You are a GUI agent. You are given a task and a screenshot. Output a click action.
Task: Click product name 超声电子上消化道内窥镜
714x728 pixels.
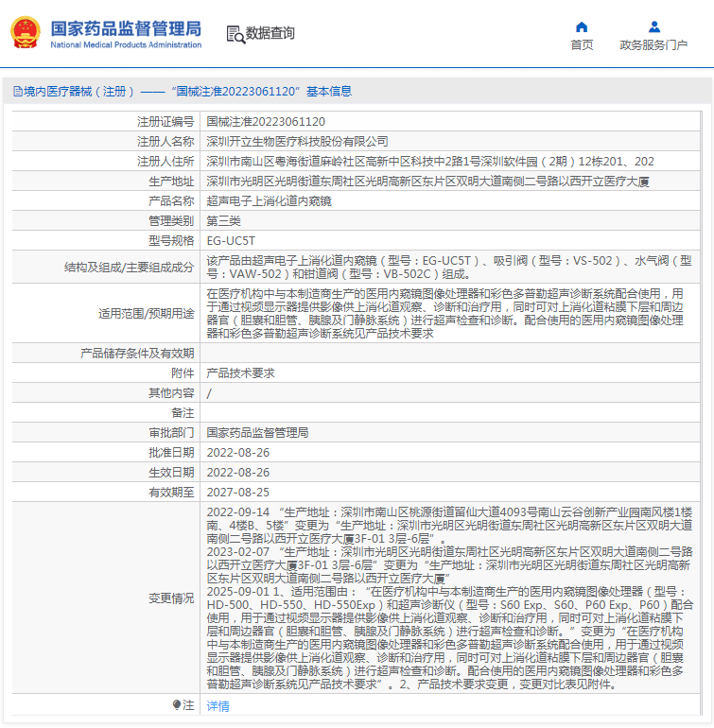(269, 201)
